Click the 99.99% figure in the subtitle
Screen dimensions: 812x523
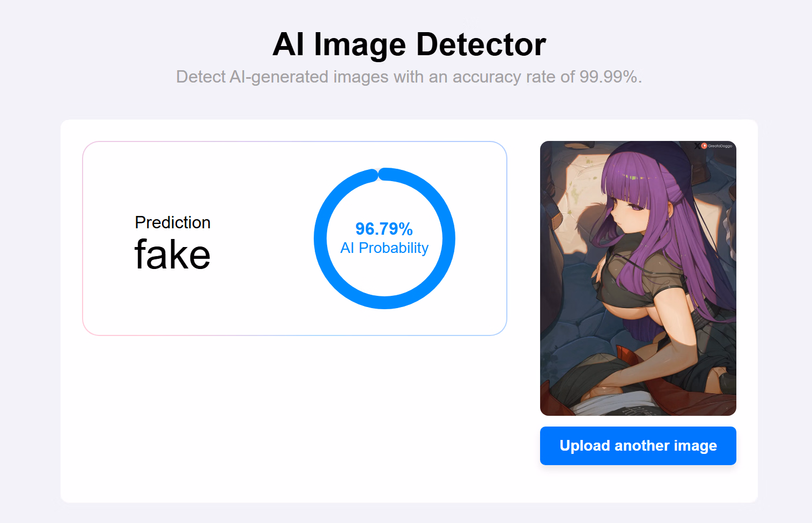pos(610,77)
